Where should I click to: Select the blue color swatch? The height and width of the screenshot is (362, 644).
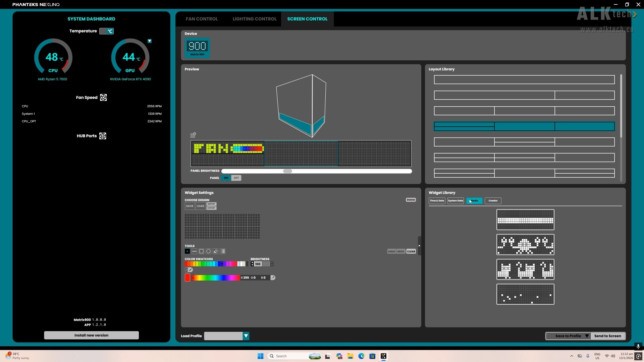pyautogui.click(x=219, y=264)
